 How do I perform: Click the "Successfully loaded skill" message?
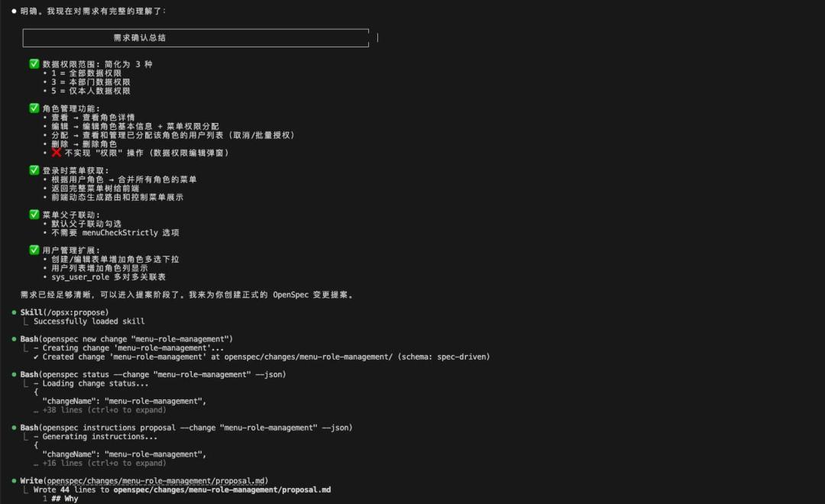point(89,321)
